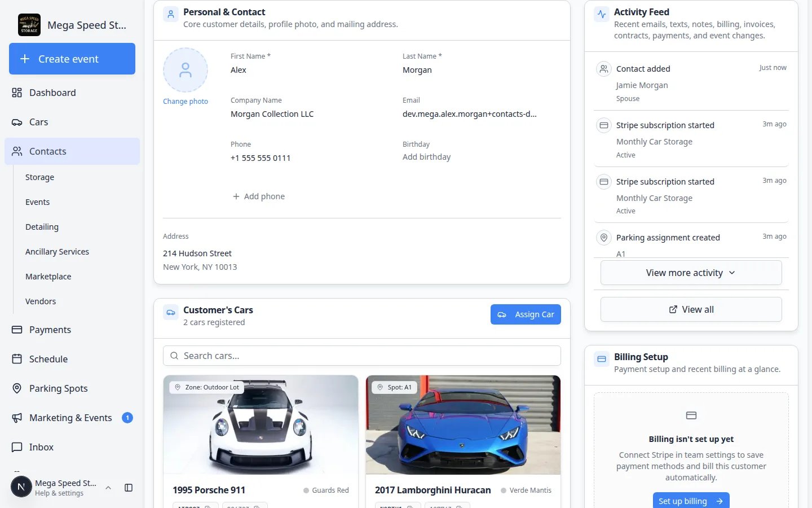The image size is (812, 508).
Task: Click the Inbox message icon
Action: click(17, 447)
